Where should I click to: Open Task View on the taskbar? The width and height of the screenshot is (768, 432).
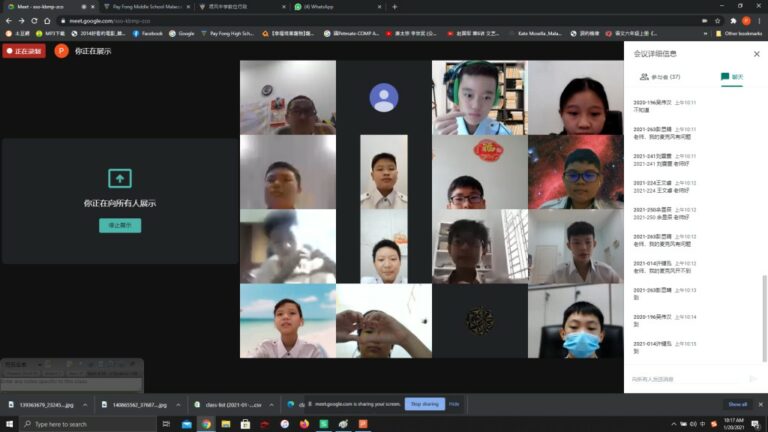[166, 424]
